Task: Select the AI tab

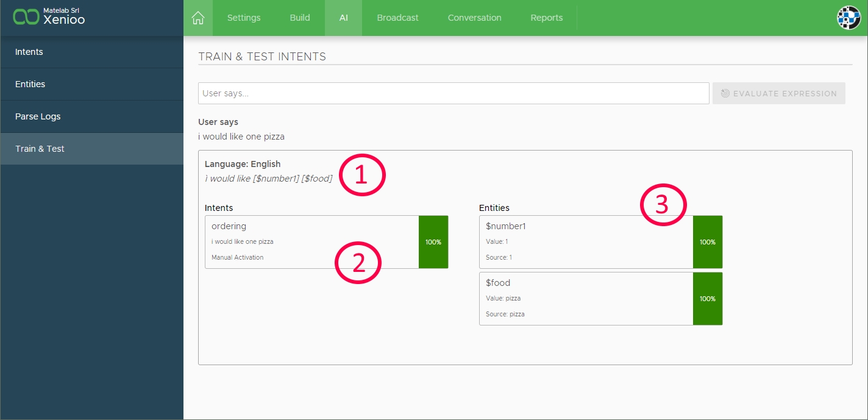Action: point(344,18)
